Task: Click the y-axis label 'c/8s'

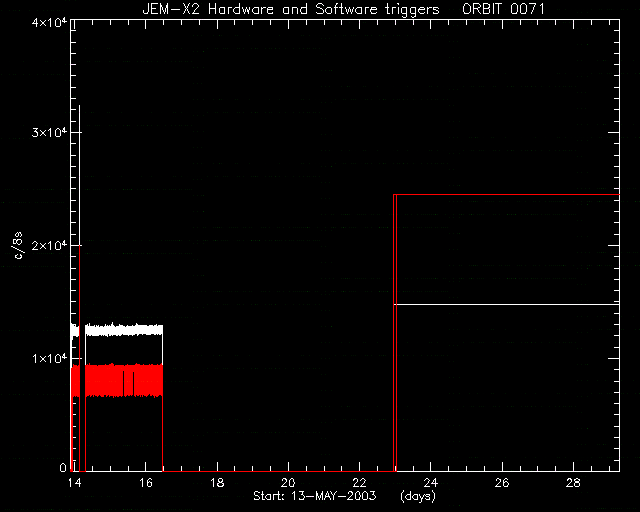Action: (x=18, y=245)
